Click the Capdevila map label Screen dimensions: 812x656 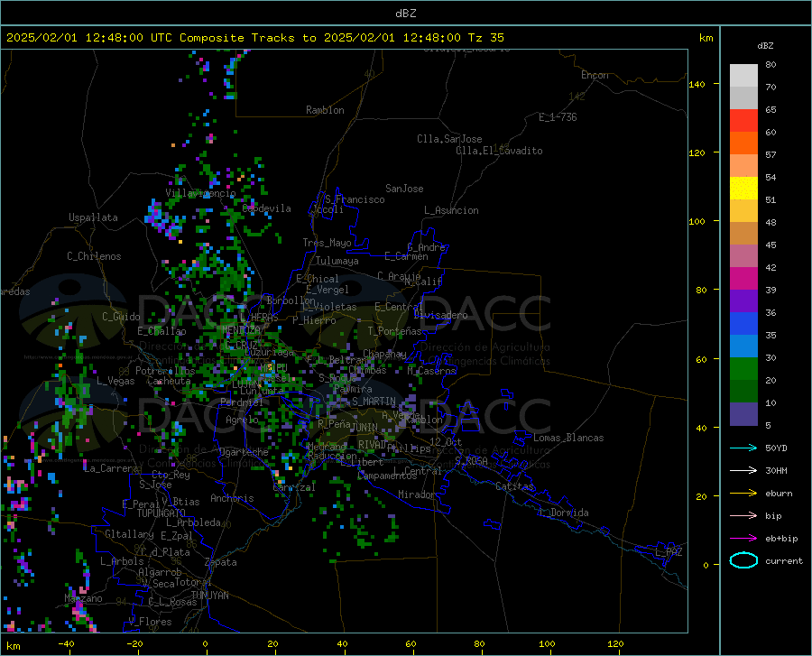click(x=266, y=208)
